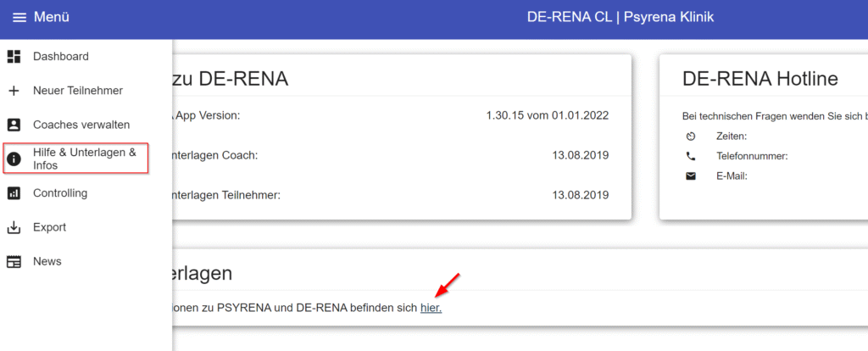This screenshot has height=351, width=868.
Task: Click the phone icon beside Telefonnummer
Action: [x=691, y=156]
